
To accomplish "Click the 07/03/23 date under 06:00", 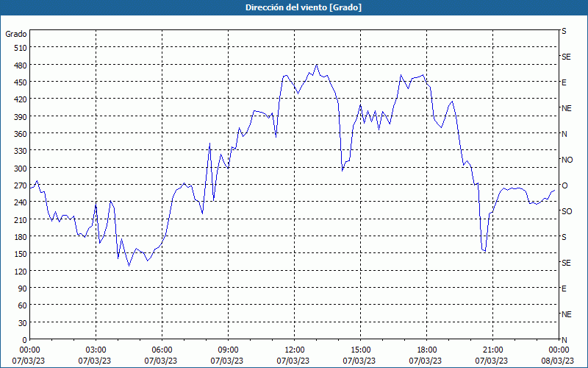I will point(160,361).
